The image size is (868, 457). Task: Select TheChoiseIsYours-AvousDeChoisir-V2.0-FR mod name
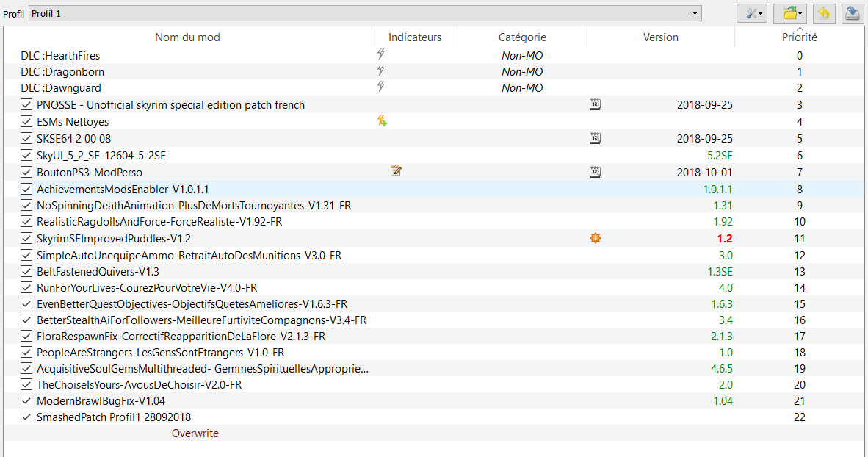tap(139, 384)
